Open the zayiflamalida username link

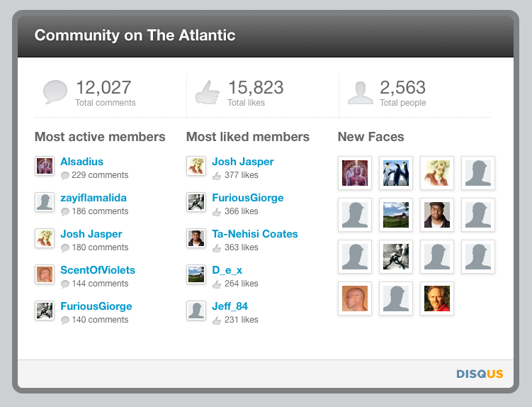point(94,198)
